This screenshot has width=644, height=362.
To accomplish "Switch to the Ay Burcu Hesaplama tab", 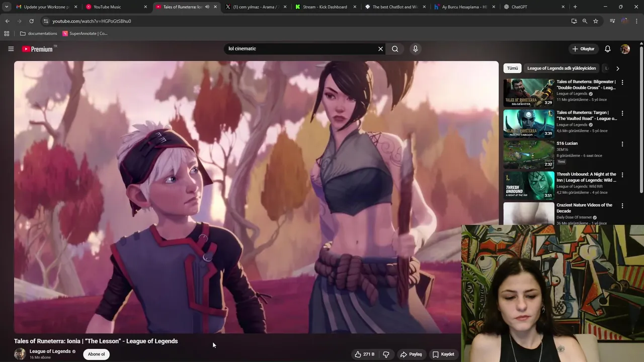I will pyautogui.click(x=464, y=7).
